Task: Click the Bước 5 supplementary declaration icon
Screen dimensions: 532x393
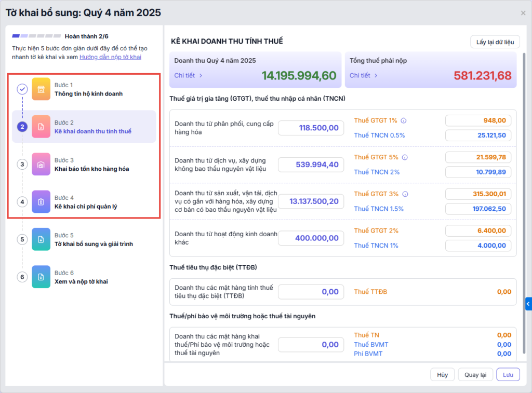Action: coord(41,239)
